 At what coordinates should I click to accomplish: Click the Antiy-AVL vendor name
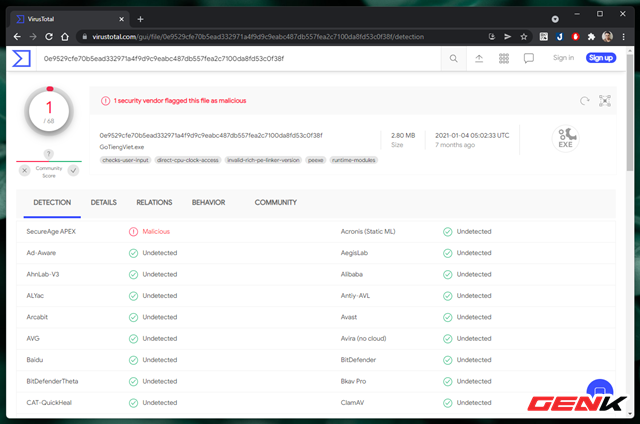[355, 295]
